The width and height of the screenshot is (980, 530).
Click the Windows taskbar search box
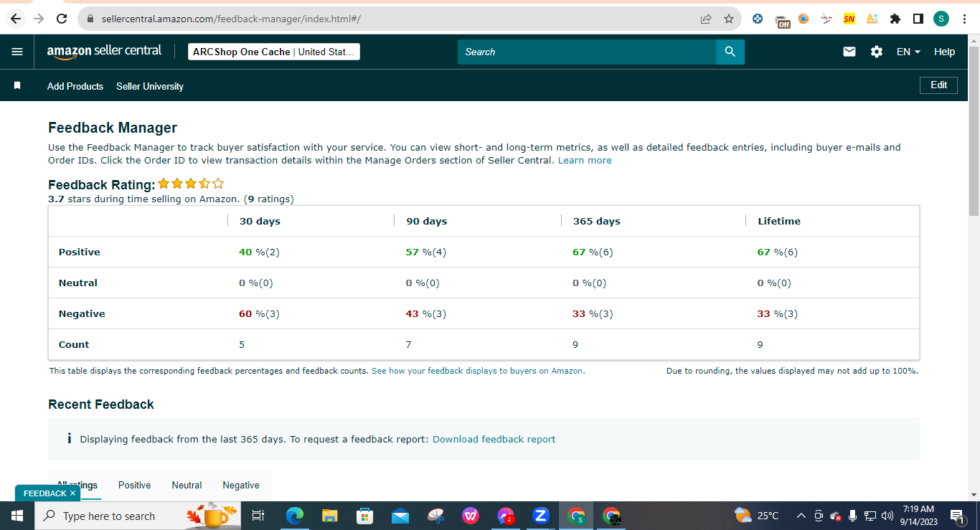click(x=138, y=516)
